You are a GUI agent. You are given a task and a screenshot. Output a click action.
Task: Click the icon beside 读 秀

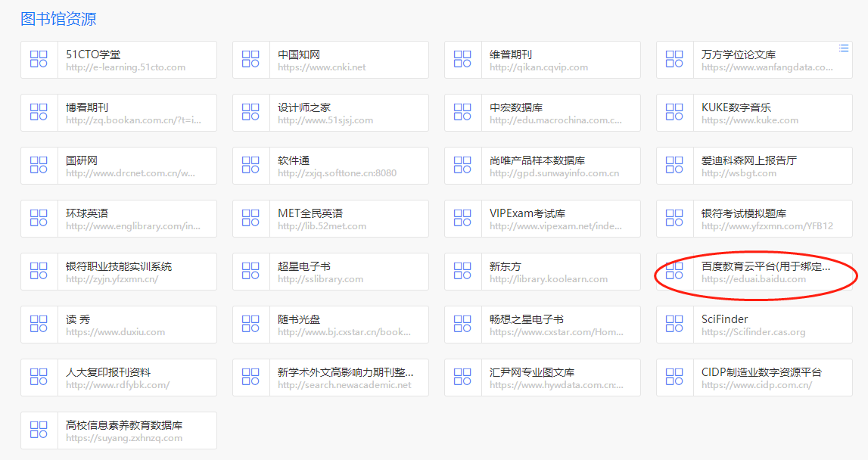click(39, 324)
